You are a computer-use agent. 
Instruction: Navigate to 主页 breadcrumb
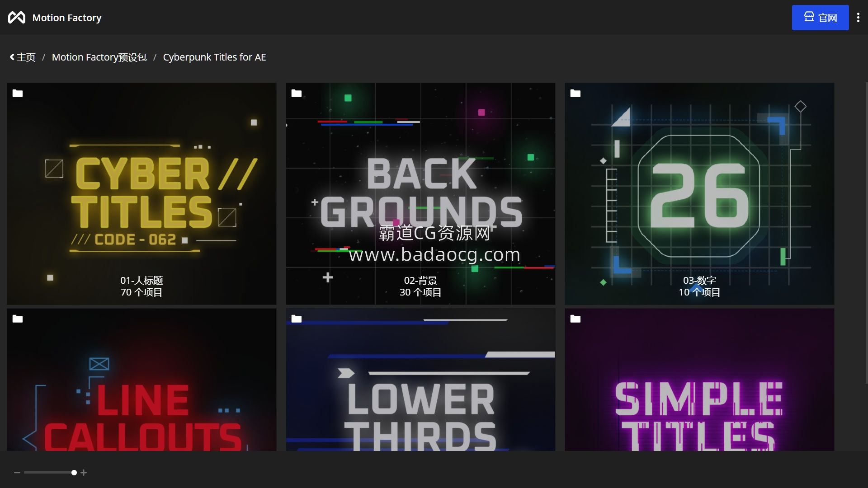[26, 57]
